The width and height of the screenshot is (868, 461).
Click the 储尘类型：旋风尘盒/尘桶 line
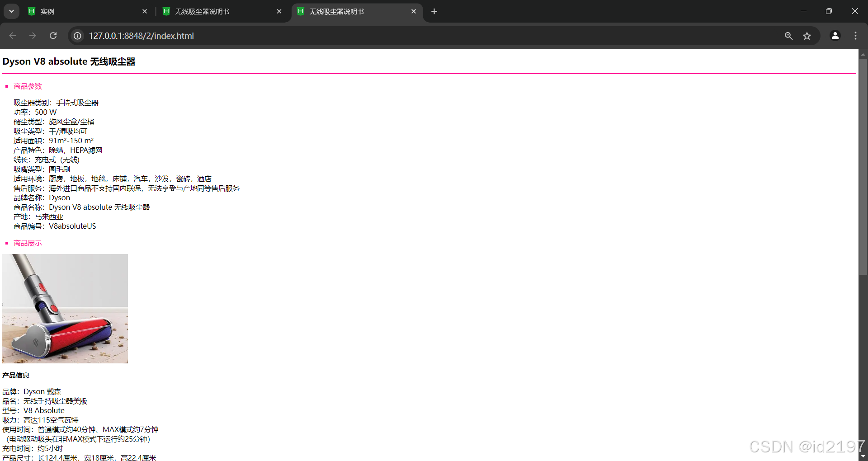(x=54, y=122)
